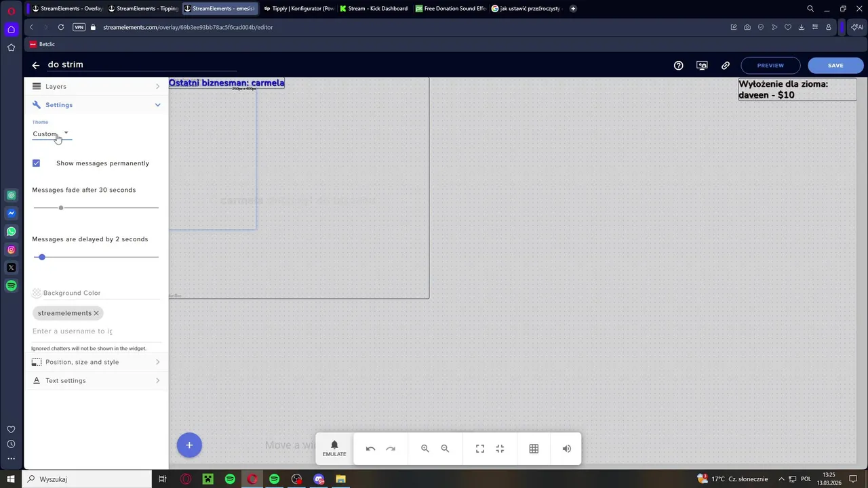The width and height of the screenshot is (868, 488).
Task: Toggle overlay sound with speaker icon
Action: 567,449
